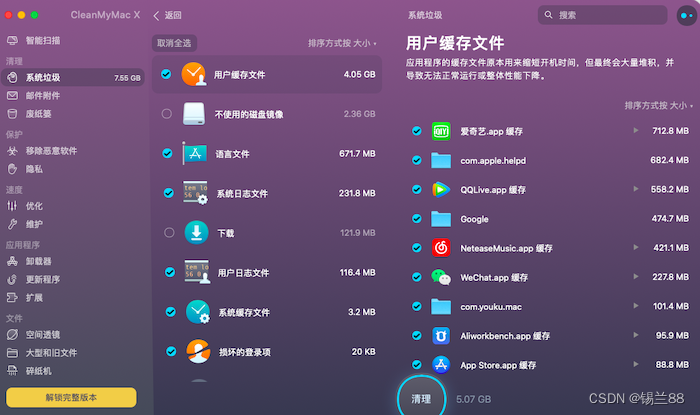Expand App Store.app 缓存 disclosure triangle
Image resolution: width=700 pixels, height=415 pixels.
tap(636, 364)
